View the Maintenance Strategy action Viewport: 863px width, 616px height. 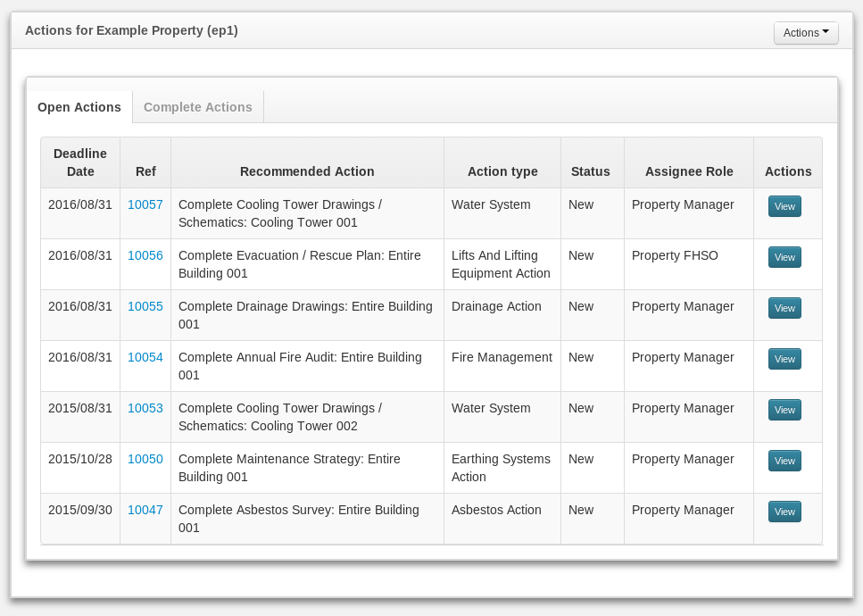(x=784, y=461)
